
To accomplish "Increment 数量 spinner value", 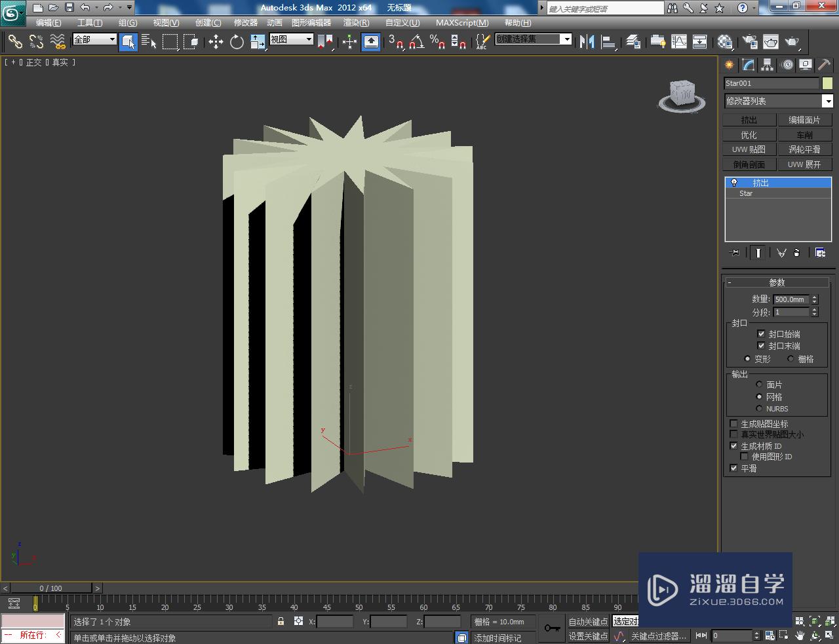I will 815,297.
